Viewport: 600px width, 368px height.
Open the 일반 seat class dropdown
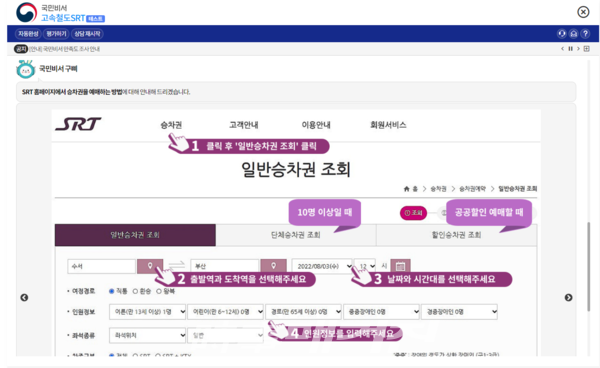(x=225, y=335)
